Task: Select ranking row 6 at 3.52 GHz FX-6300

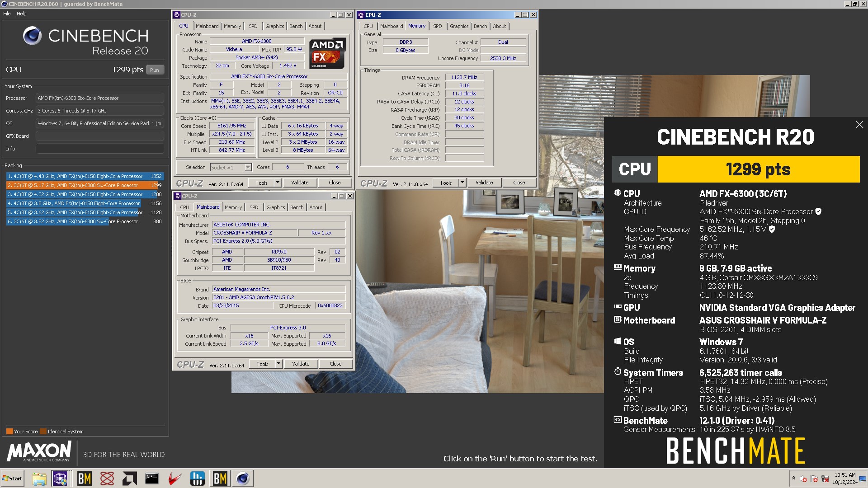Action: click(85, 221)
